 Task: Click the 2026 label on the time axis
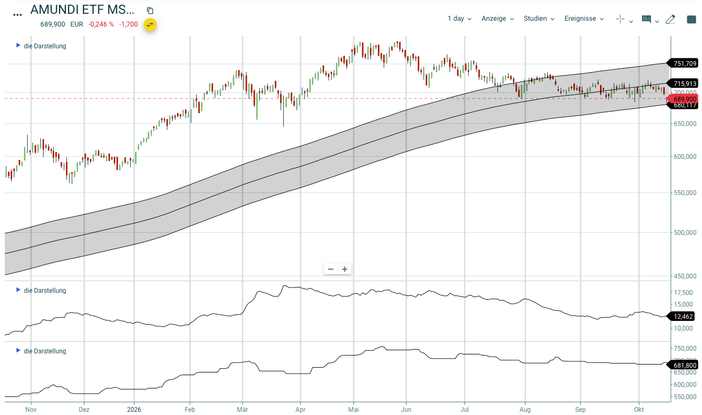pyautogui.click(x=134, y=409)
